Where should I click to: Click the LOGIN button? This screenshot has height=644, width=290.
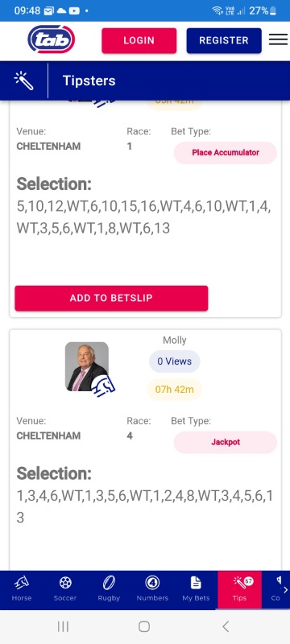click(x=139, y=40)
